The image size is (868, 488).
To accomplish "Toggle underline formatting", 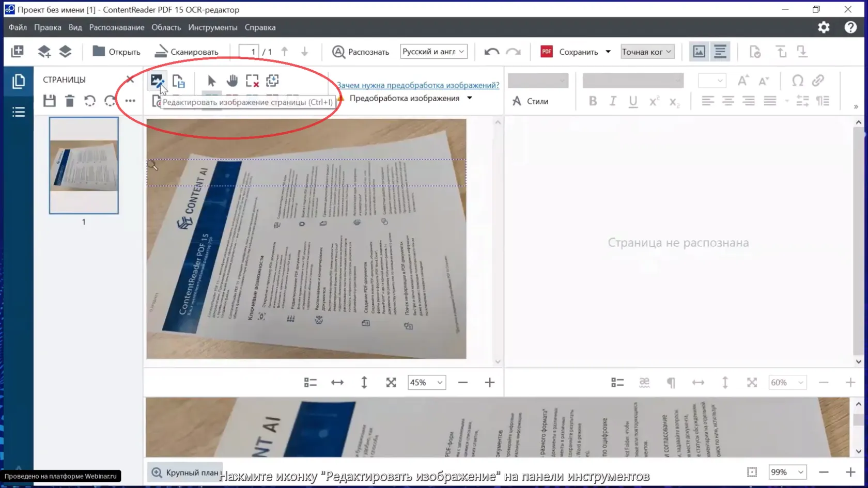I will coord(633,101).
